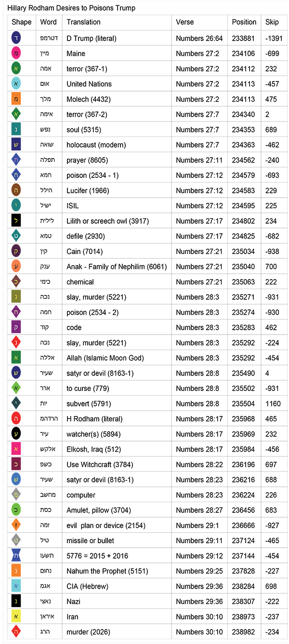Click the brown circle icon next to Lucifer

pyautogui.click(x=16, y=190)
